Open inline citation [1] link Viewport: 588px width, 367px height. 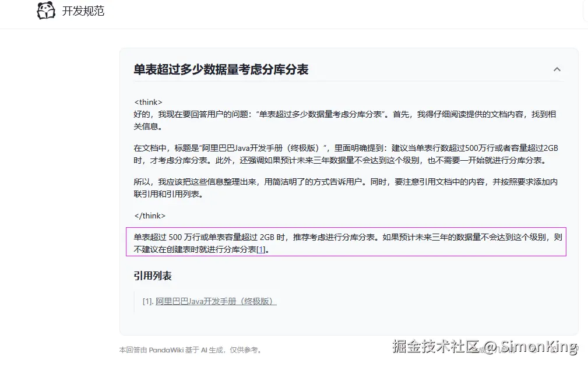(260, 250)
